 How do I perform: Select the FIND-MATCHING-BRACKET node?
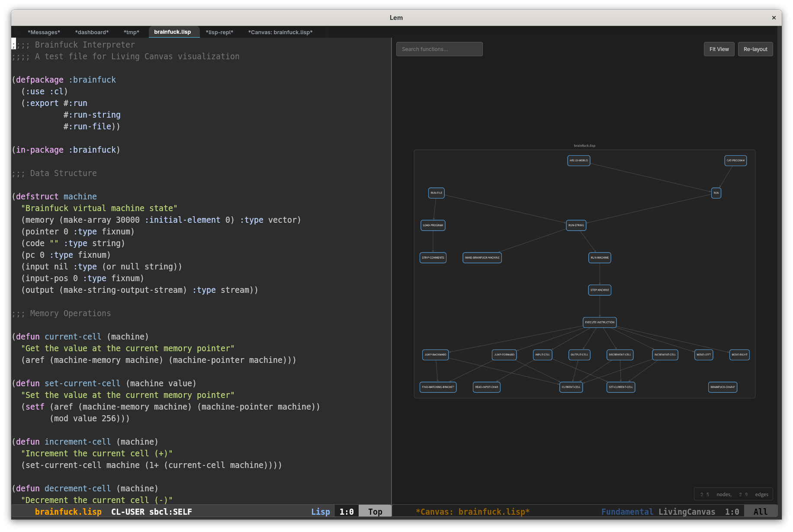(x=438, y=387)
